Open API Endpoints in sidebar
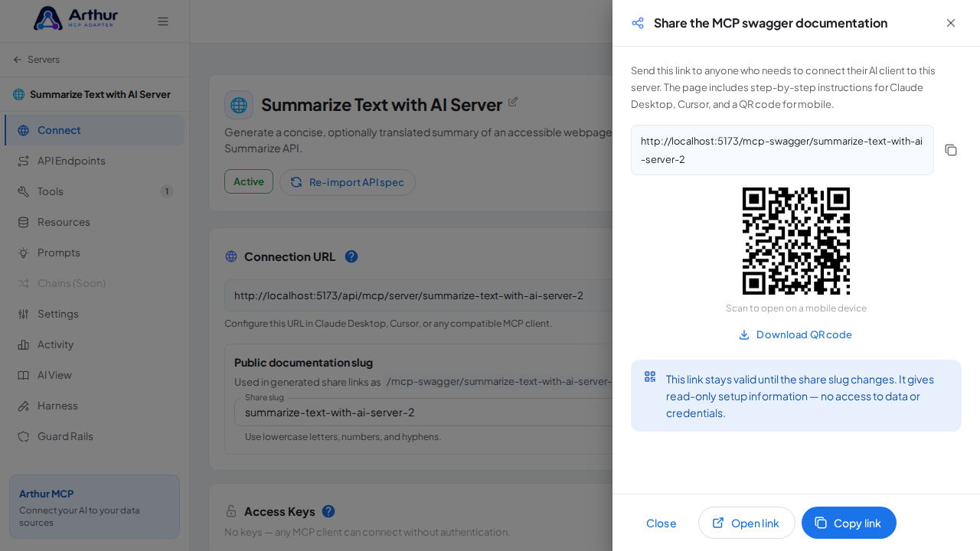The image size is (980, 551). point(94,161)
